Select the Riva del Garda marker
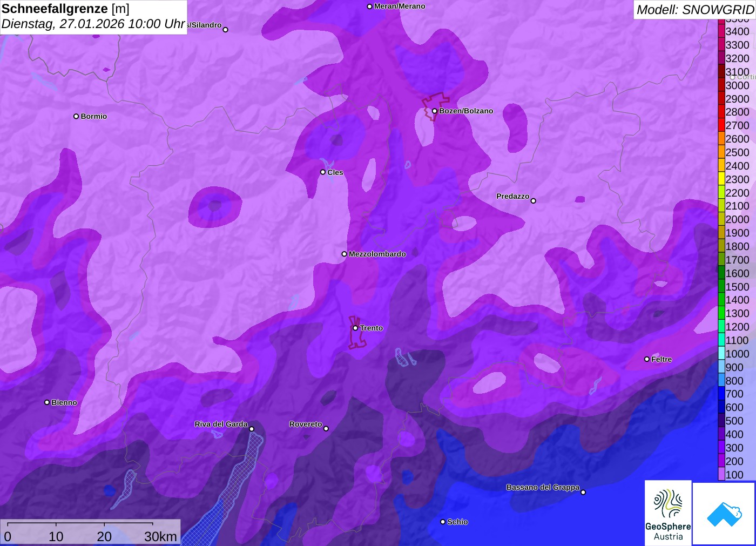 pos(252,429)
